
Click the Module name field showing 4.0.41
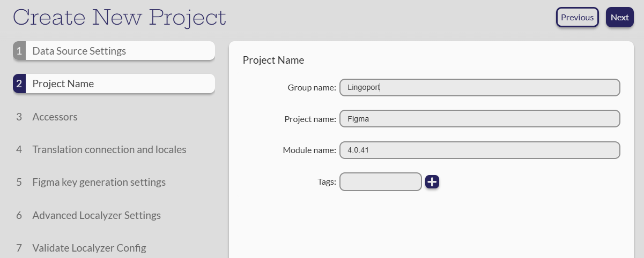click(479, 150)
